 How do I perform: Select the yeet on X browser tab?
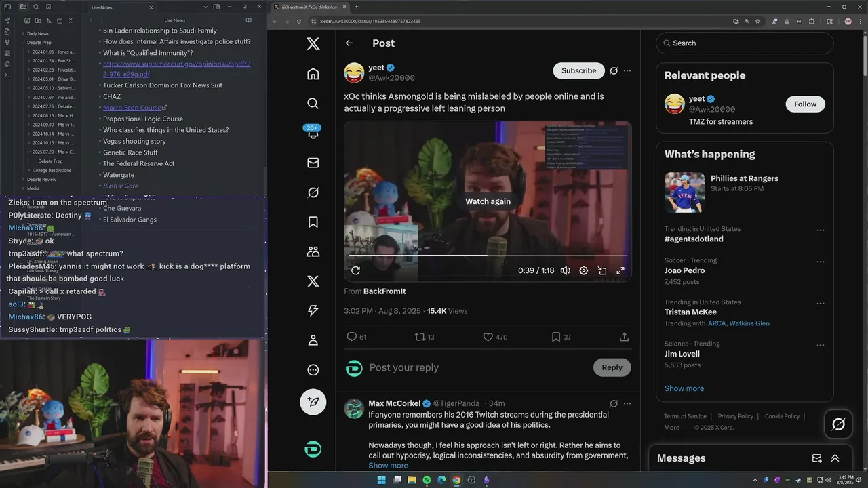pos(309,7)
